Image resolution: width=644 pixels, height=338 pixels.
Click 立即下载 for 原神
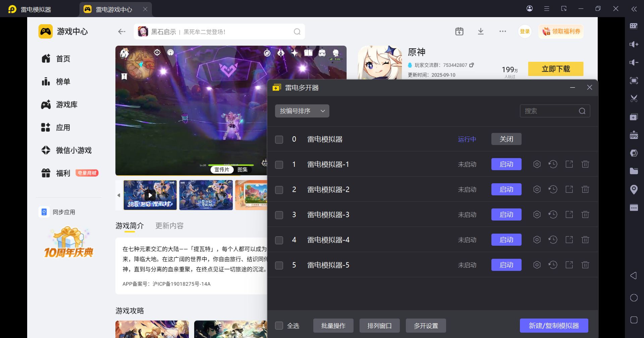[x=555, y=69]
